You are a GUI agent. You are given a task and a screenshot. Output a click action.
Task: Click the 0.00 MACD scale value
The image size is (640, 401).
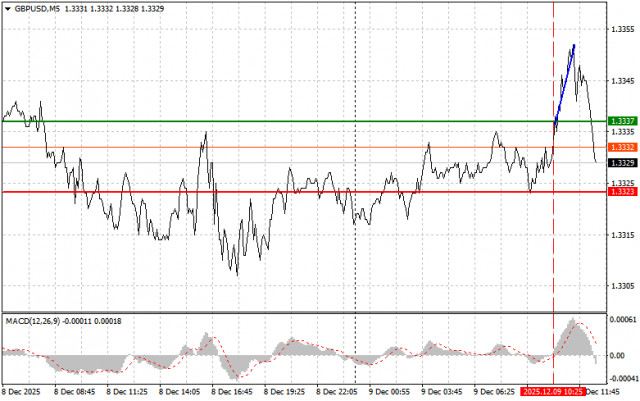pyautogui.click(x=618, y=356)
